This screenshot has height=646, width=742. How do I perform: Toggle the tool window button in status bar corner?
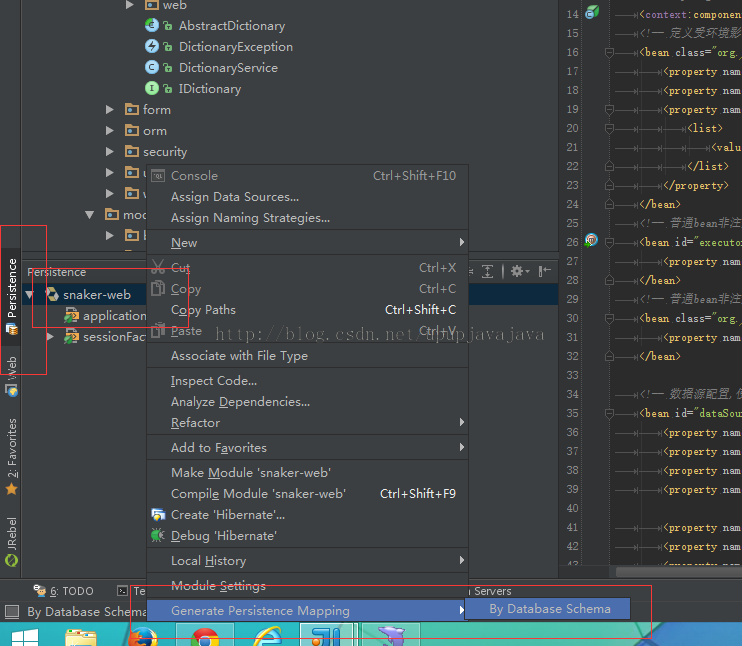coord(12,611)
